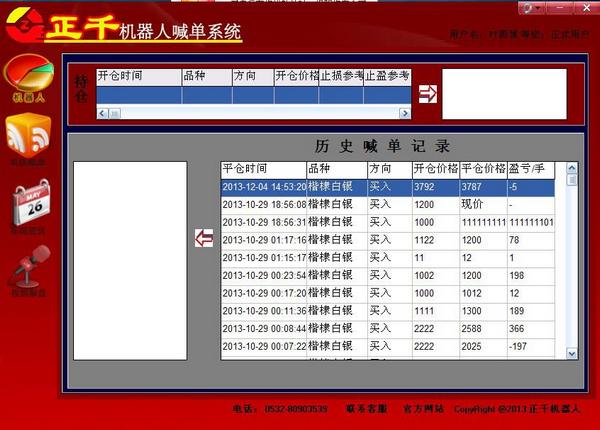Select row 2013-10-29 18:56:08
The image size is (600, 430).
click(388, 205)
